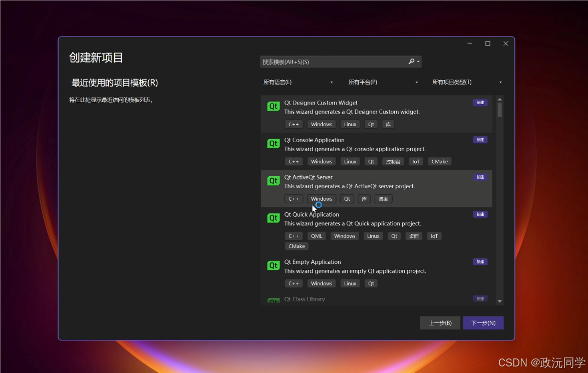Click the Qt tag under Qt Console Application
Image resolution: width=588 pixels, height=373 pixels.
[371, 162]
